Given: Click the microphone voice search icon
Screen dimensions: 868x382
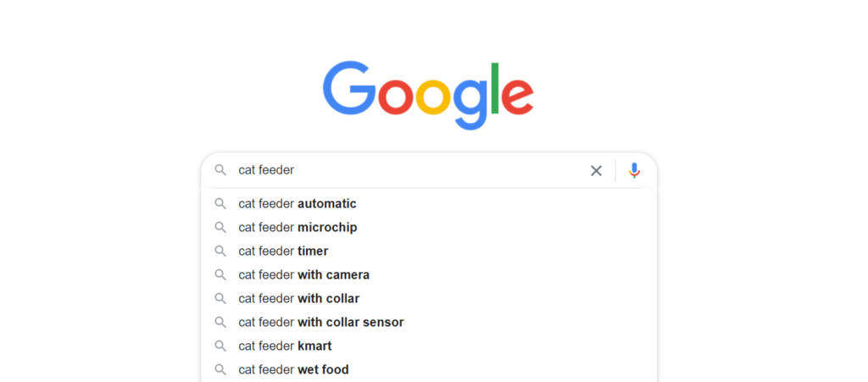Looking at the screenshot, I should pos(634,170).
